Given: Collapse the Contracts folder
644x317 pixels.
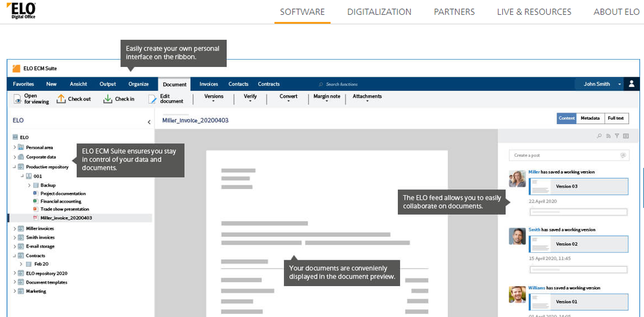Looking at the screenshot, I should (14, 255).
